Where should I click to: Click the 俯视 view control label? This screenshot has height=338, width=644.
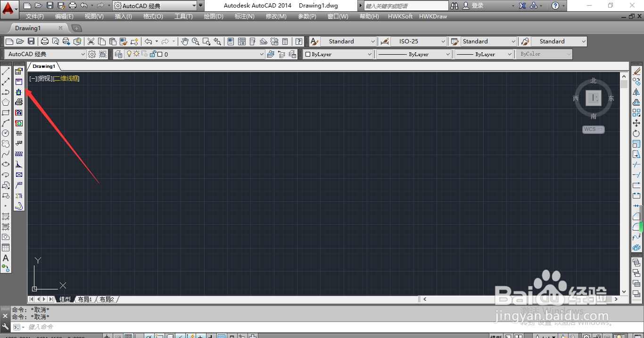(x=45, y=79)
